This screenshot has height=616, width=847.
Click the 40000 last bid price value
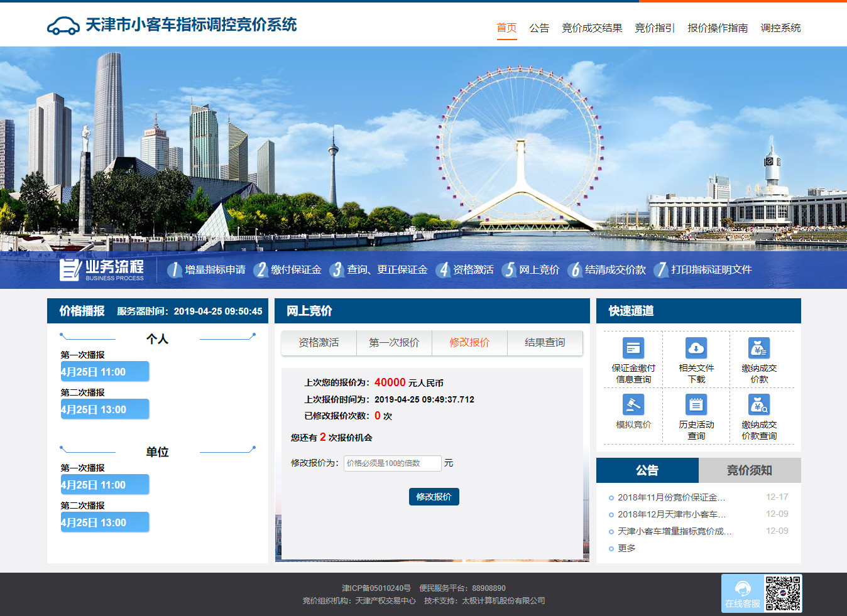(x=390, y=382)
